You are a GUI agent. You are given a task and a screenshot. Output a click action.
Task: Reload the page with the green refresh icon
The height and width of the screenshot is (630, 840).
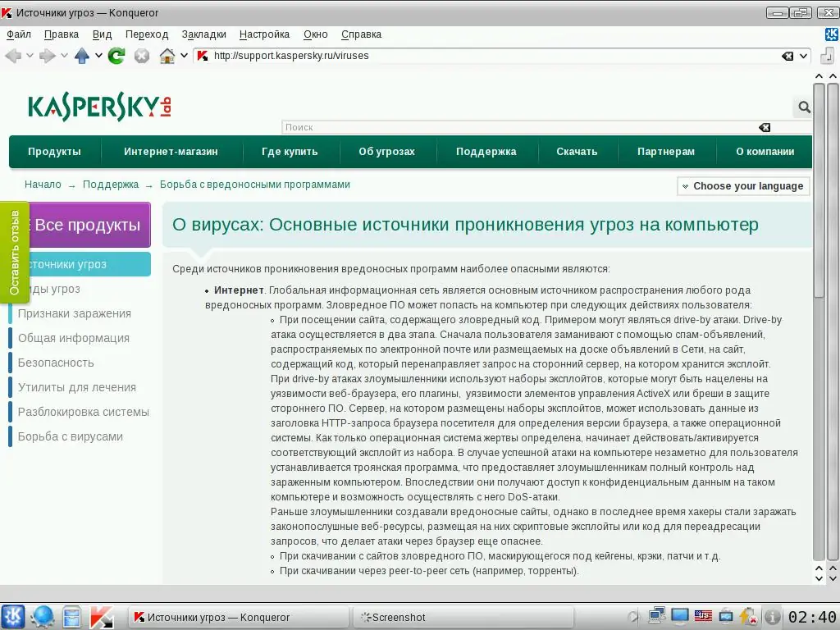[x=116, y=56]
